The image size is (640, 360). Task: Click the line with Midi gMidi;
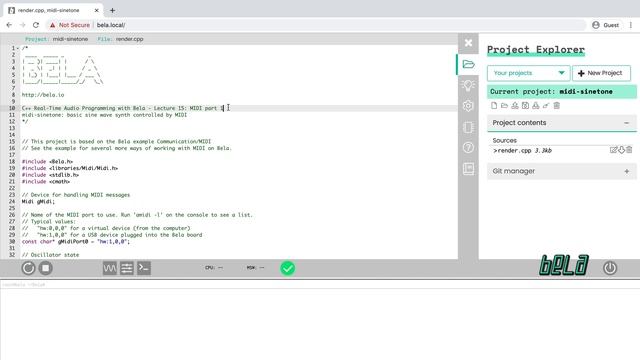(x=38, y=201)
